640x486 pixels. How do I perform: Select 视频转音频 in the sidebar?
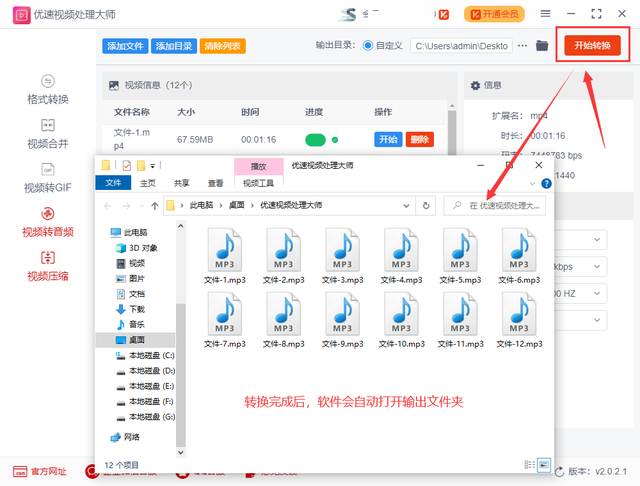[48, 222]
